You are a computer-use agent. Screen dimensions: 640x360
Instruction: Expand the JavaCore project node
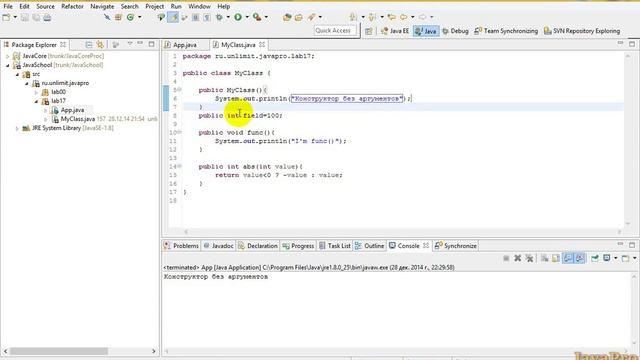[x=7, y=56]
